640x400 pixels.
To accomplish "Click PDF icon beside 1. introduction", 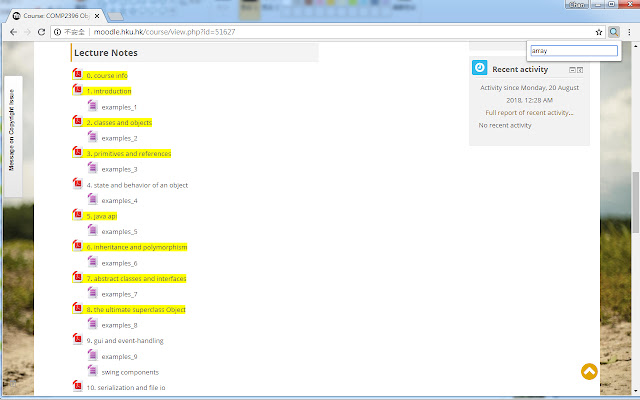I will point(78,90).
